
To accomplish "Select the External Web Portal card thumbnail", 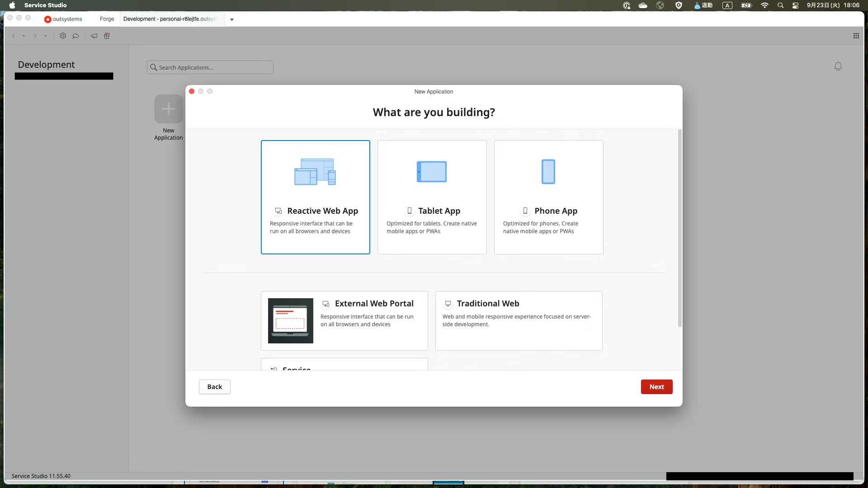I will coord(290,321).
